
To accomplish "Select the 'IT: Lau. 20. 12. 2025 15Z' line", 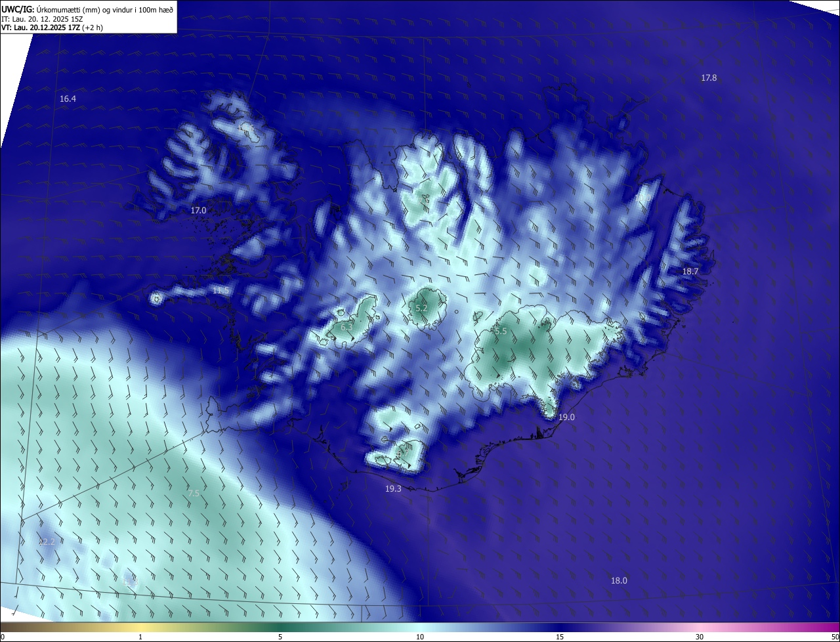I will coord(43,18).
